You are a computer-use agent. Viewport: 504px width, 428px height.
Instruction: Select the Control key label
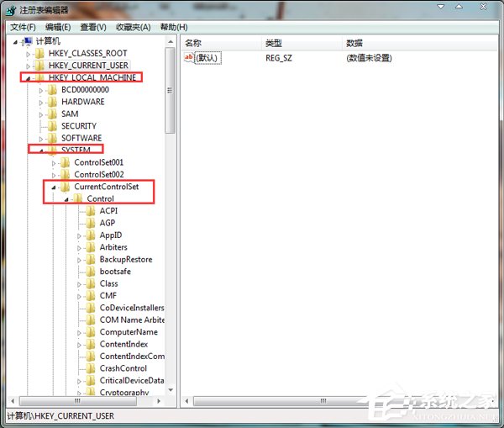click(100, 198)
